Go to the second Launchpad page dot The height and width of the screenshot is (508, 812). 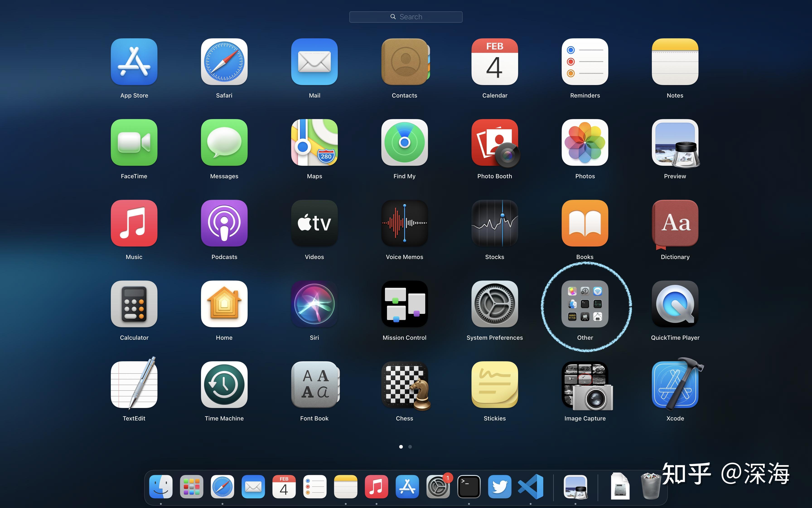pyautogui.click(x=410, y=447)
